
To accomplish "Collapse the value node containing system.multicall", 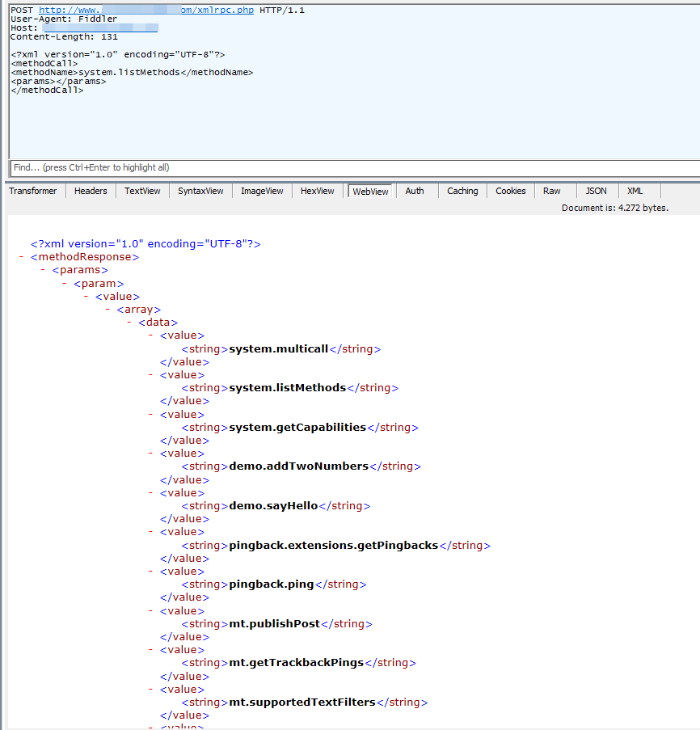I will click(150, 335).
